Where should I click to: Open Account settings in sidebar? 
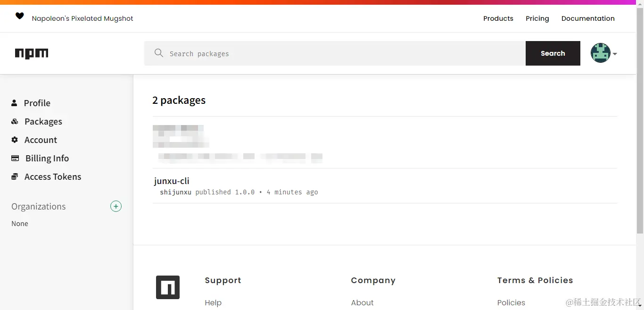point(41,140)
